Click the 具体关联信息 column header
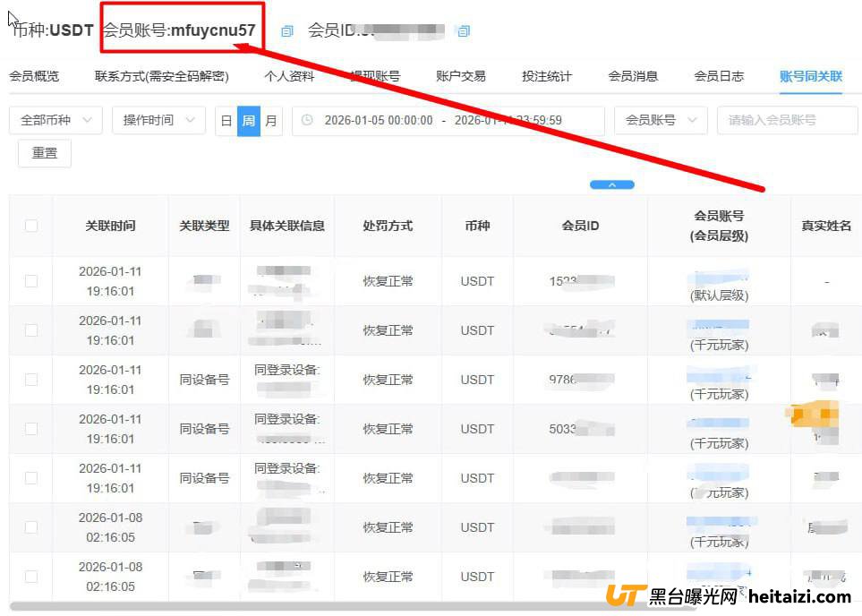 click(x=287, y=226)
